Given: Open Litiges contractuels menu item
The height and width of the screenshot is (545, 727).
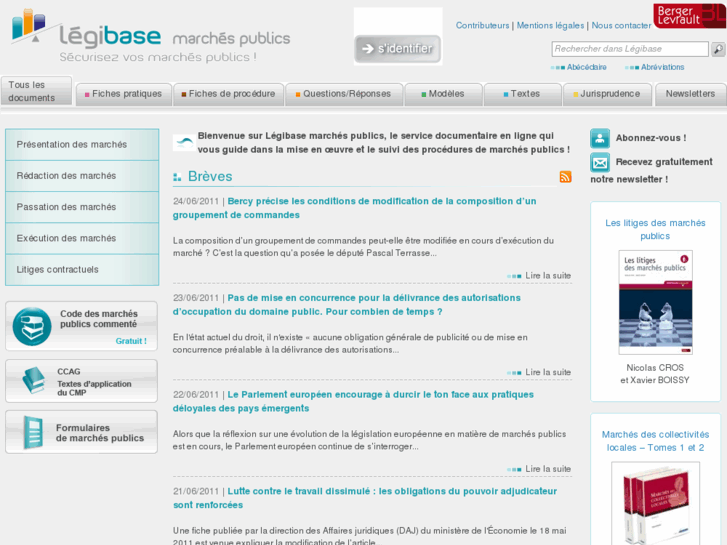Looking at the screenshot, I should click(82, 269).
